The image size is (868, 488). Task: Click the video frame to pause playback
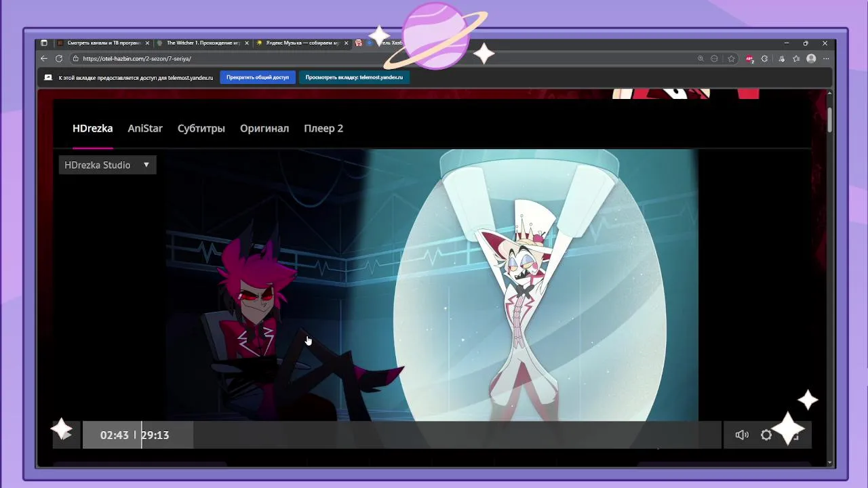[432, 285]
